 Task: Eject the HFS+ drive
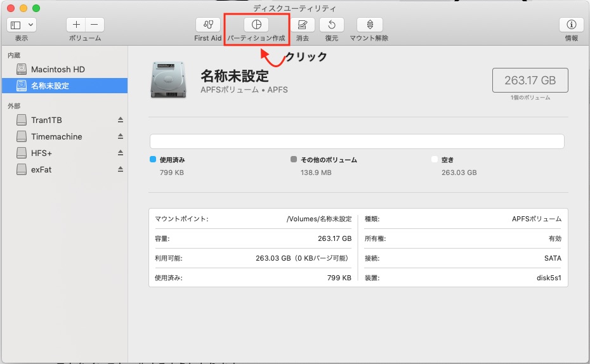click(x=121, y=153)
